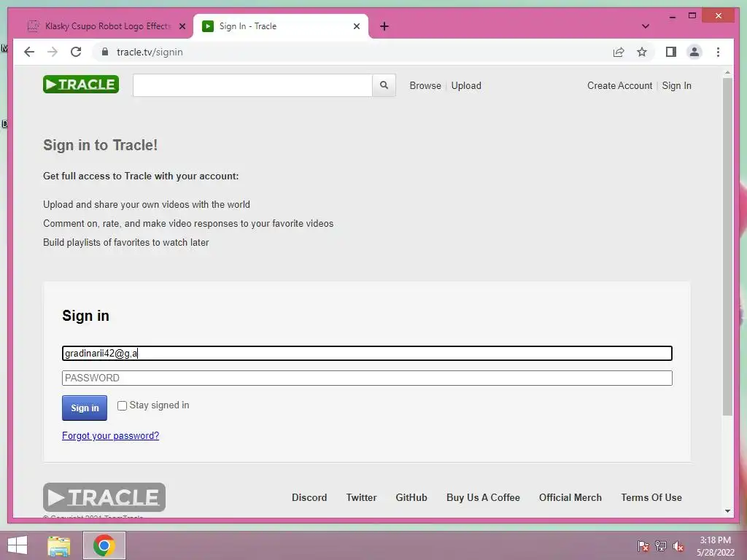This screenshot has height=560, width=747.
Task: Open the tab search chevron
Action: click(646, 26)
